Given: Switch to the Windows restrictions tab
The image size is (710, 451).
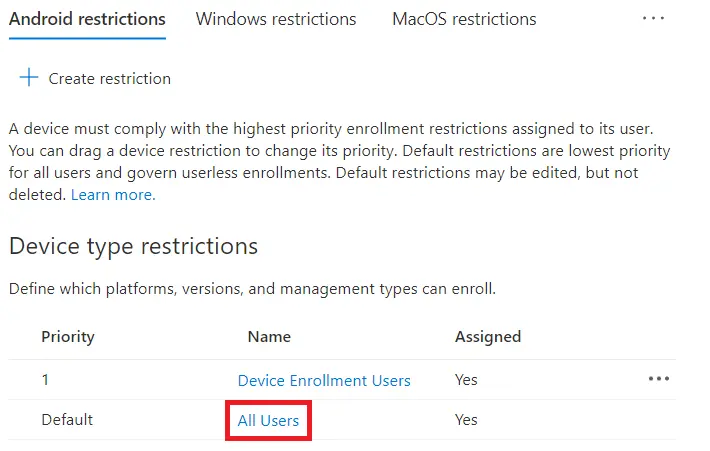Looking at the screenshot, I should coord(276,19).
